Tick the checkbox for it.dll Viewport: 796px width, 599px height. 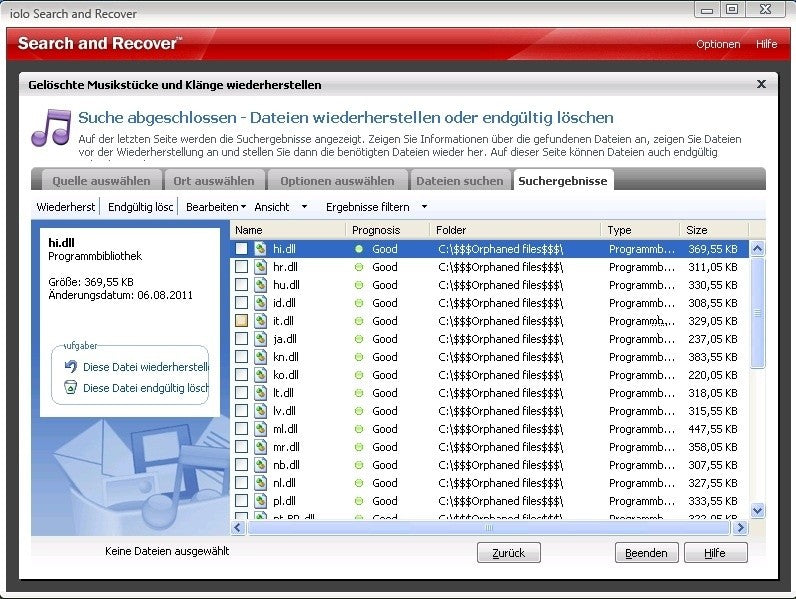[242, 321]
